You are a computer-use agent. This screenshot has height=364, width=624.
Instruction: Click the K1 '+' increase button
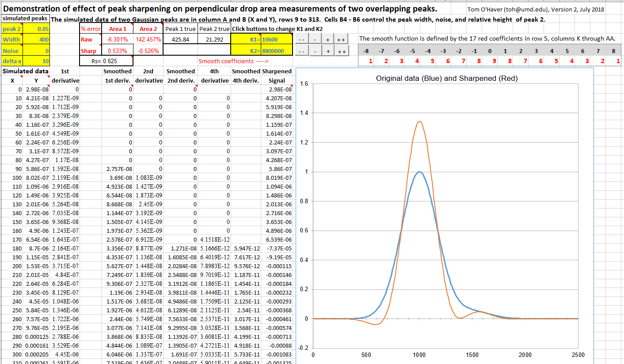coord(327,40)
